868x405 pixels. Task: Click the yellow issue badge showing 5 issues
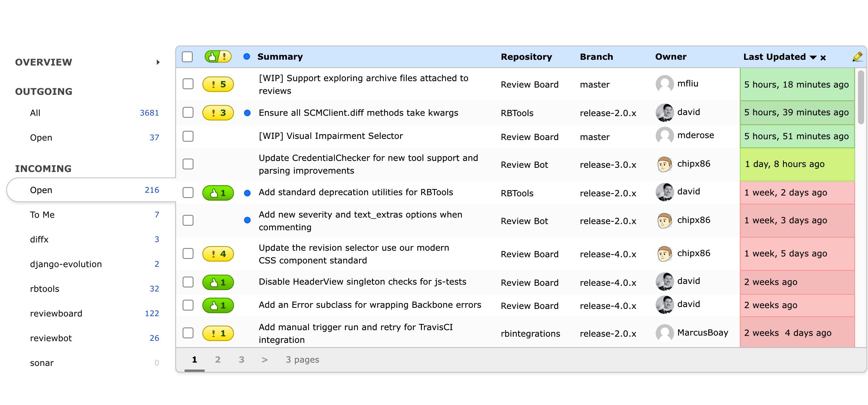tap(218, 84)
